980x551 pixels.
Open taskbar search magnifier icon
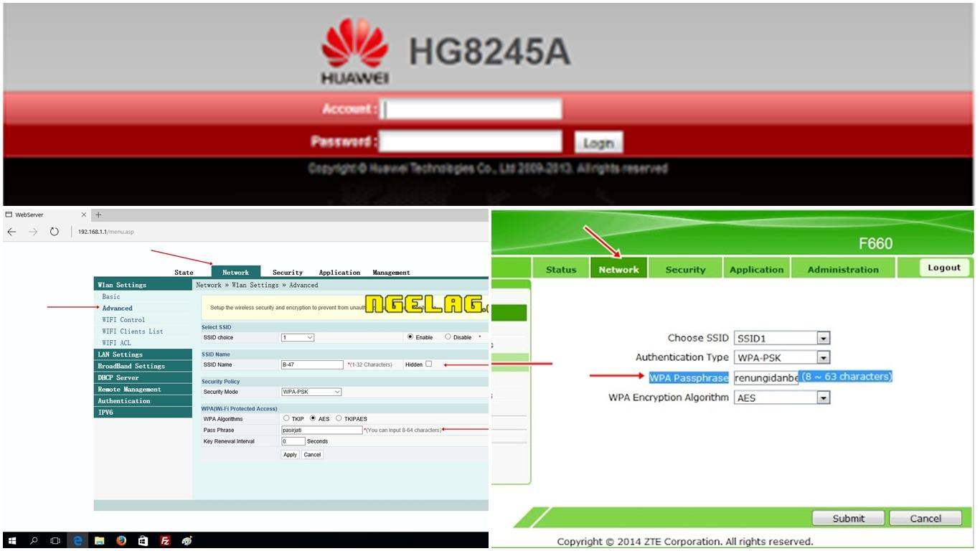coord(34,541)
